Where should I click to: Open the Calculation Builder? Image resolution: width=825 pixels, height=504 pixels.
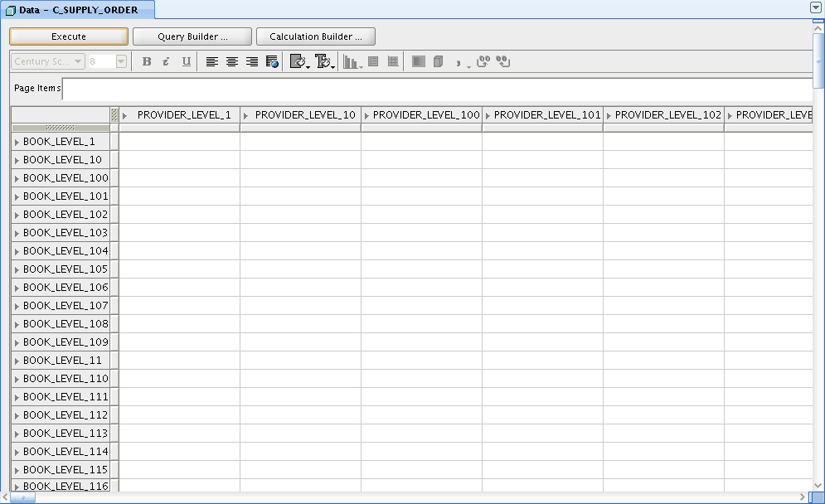(316, 36)
